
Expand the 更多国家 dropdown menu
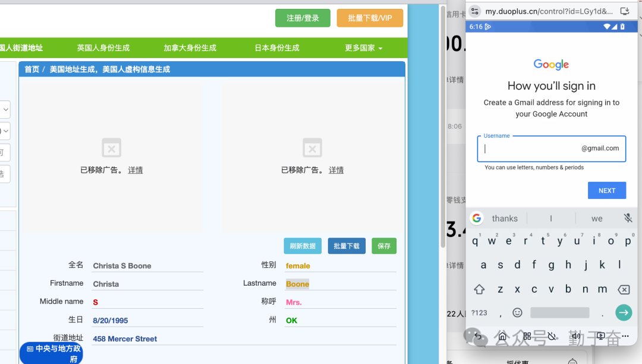coord(364,48)
